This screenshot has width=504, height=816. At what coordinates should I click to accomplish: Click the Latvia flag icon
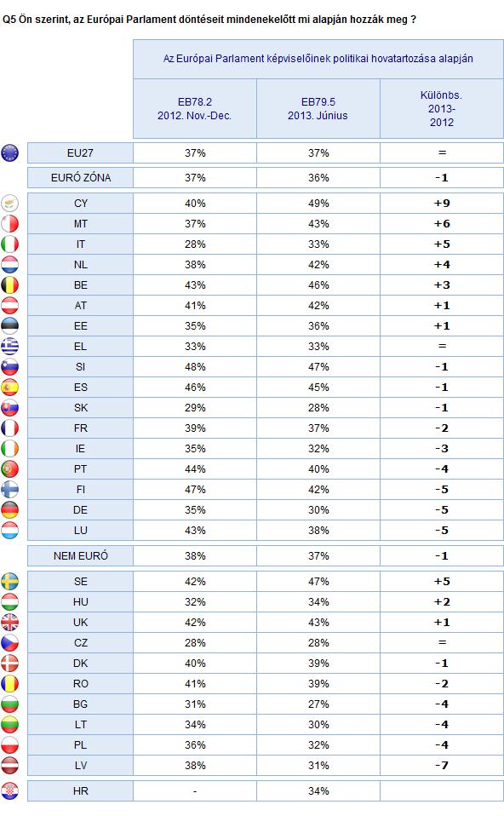point(10,766)
